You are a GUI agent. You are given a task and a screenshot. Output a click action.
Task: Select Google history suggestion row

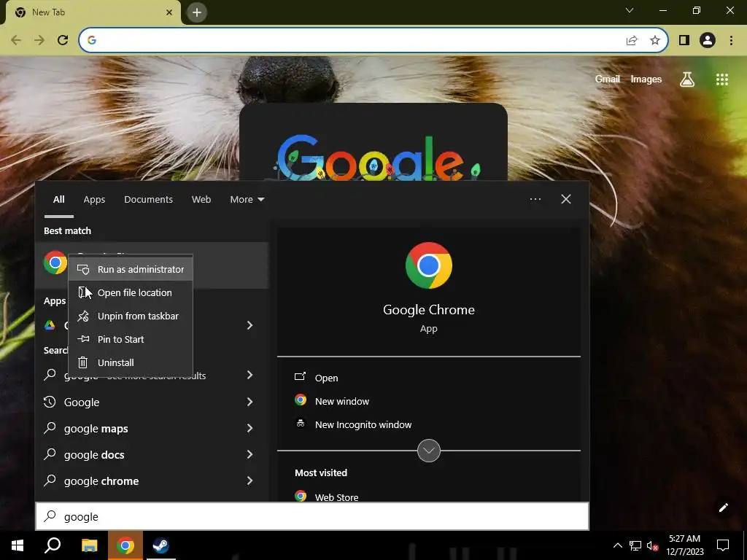pos(152,402)
